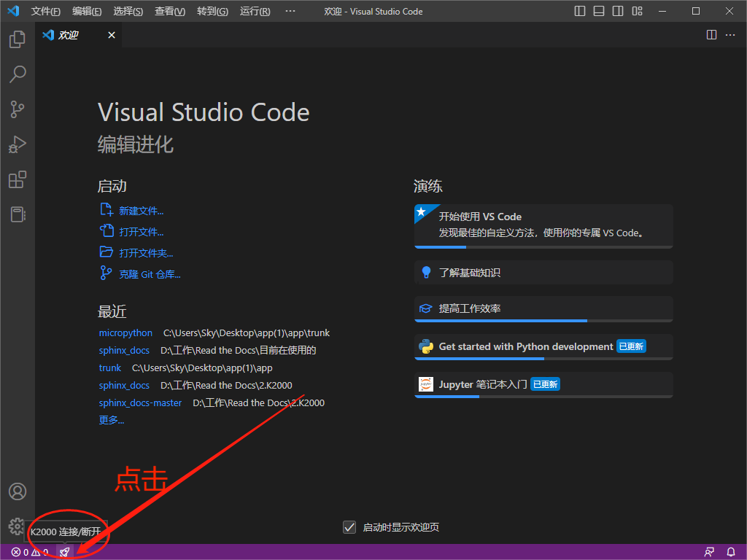Open the Accounts menu icon
The width and height of the screenshot is (747, 560).
tap(18, 491)
